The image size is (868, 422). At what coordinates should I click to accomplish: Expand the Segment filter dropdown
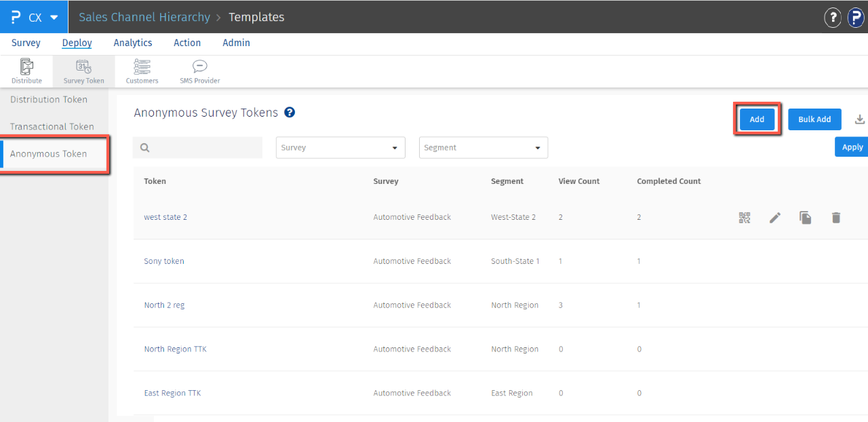(x=483, y=148)
